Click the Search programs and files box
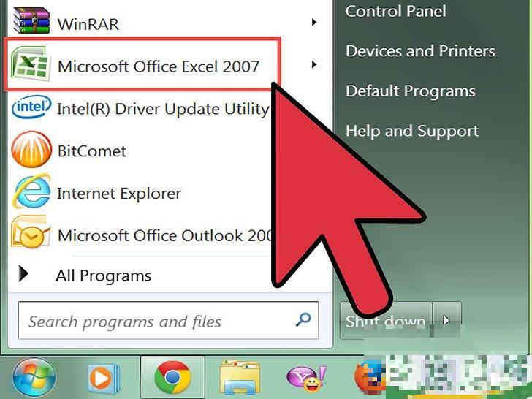 click(168, 321)
